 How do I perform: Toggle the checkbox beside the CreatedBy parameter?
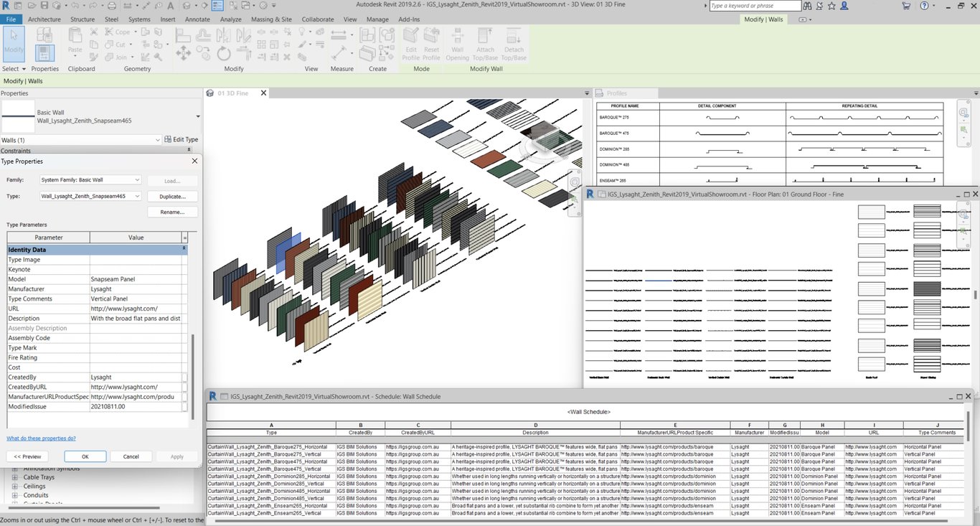[x=184, y=377]
